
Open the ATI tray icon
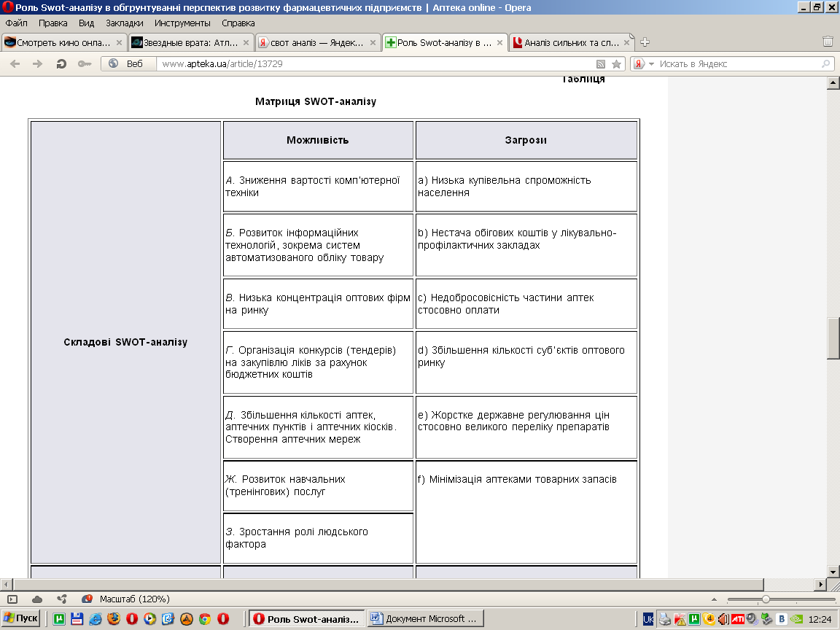(738, 619)
